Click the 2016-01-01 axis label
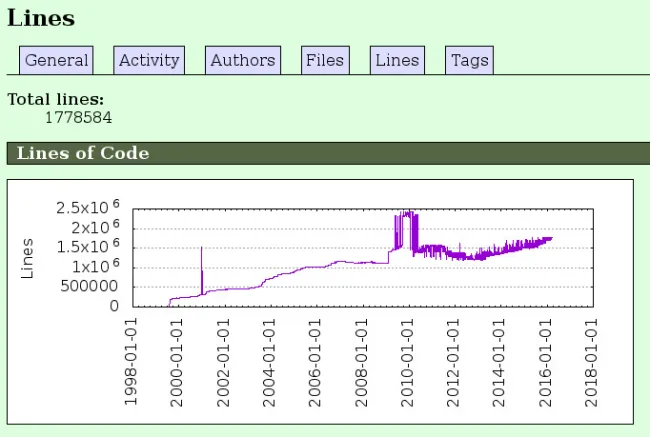The image size is (650, 437). (x=545, y=363)
